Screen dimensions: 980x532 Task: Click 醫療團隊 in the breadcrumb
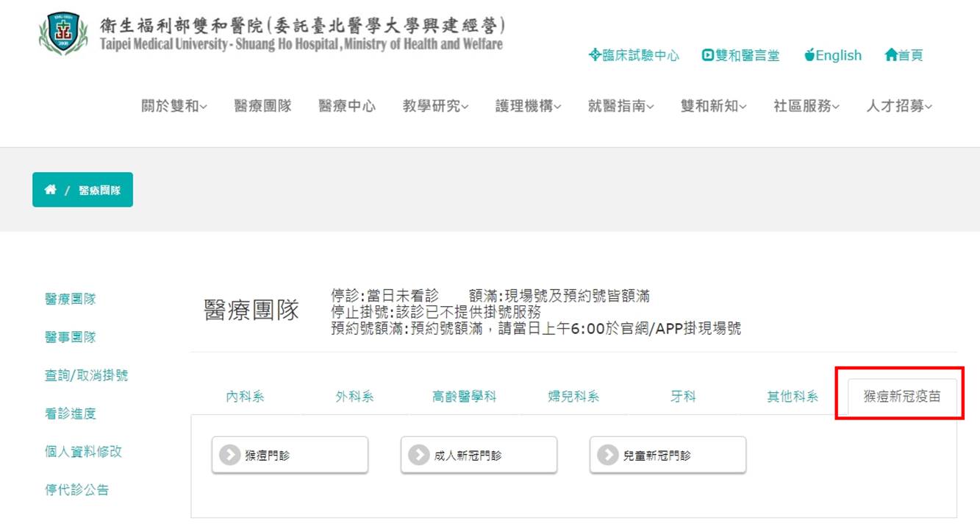100,190
